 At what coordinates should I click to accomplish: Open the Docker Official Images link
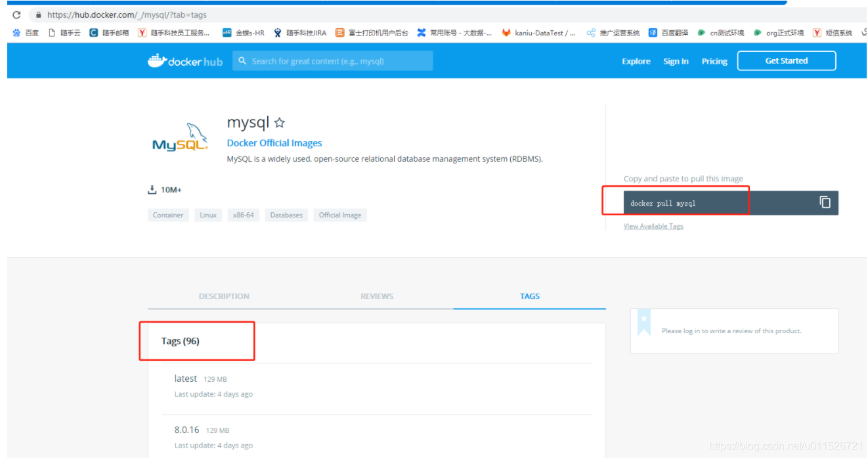pyautogui.click(x=274, y=143)
